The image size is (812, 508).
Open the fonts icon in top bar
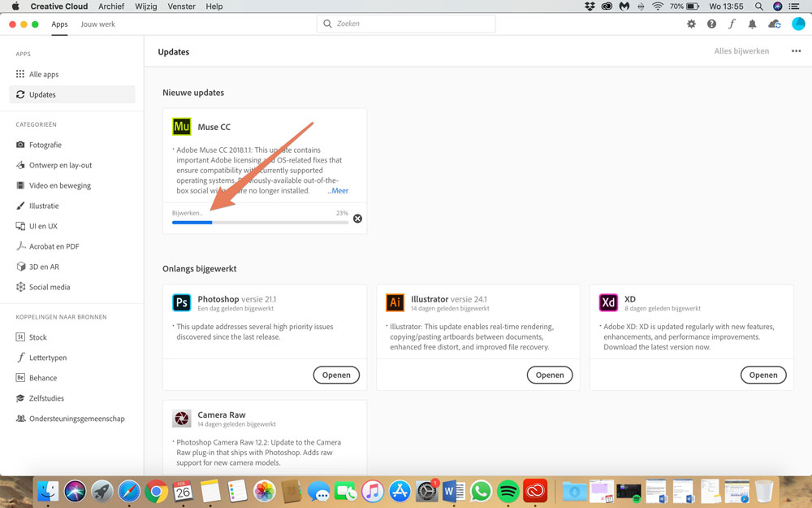[732, 24]
